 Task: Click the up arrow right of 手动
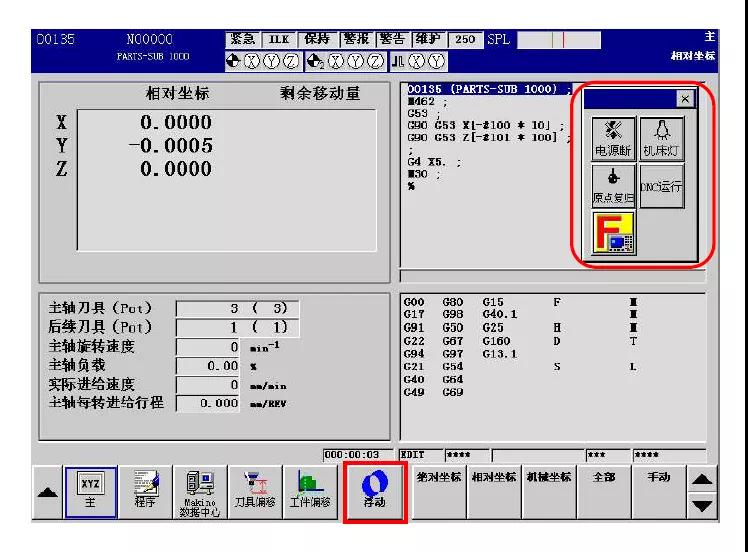(702, 479)
